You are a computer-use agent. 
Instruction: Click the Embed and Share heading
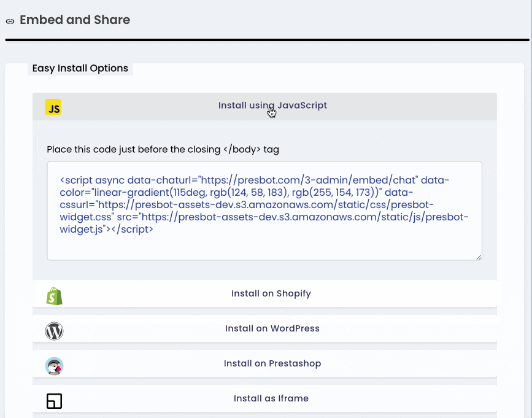75,20
